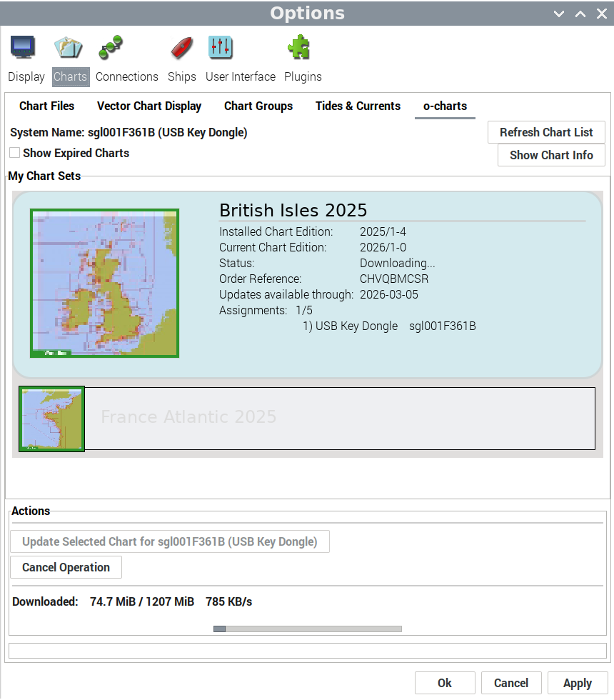Confirm the dialog with Ok

[444, 683]
